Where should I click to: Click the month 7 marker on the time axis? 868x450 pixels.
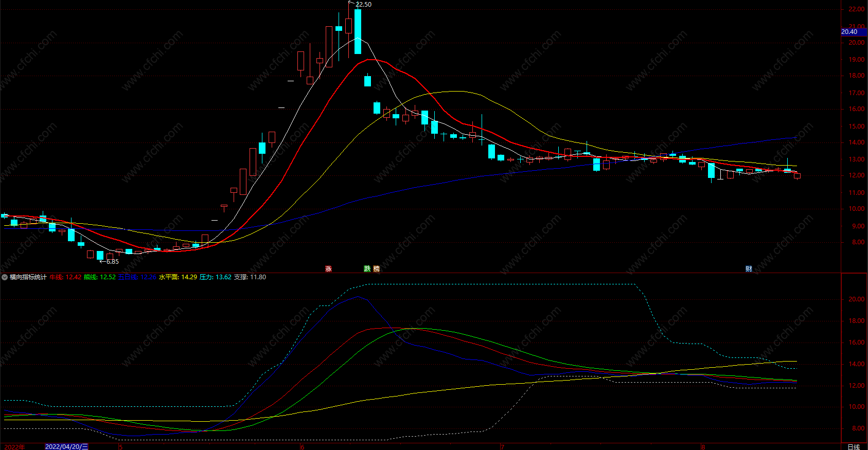502,447
